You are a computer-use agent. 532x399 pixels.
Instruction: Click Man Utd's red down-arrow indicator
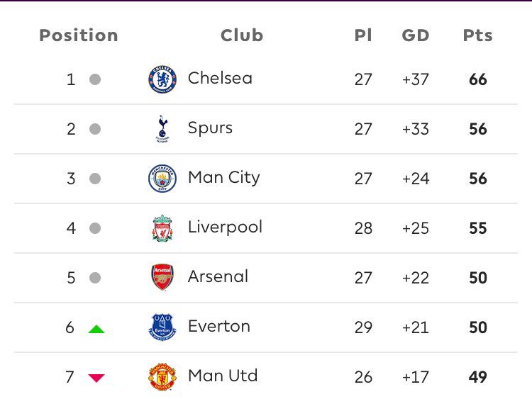tap(96, 378)
